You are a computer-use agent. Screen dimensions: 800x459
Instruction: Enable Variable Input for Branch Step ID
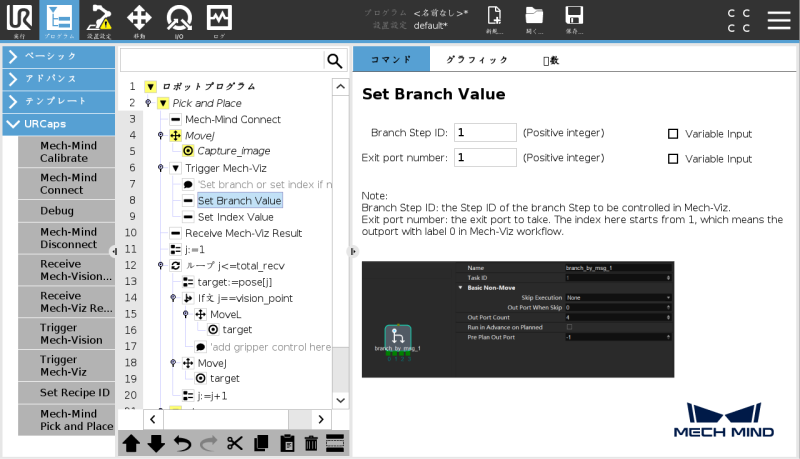coord(673,134)
